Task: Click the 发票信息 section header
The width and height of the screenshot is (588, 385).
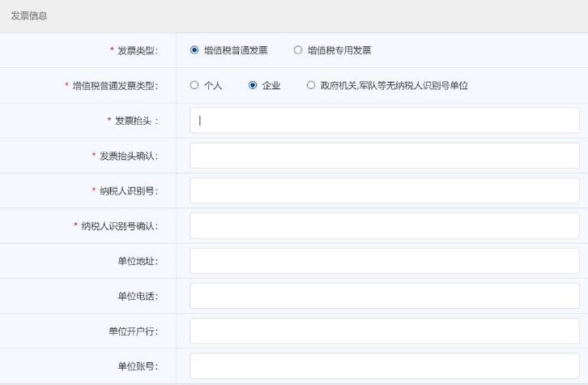Action: tap(28, 16)
